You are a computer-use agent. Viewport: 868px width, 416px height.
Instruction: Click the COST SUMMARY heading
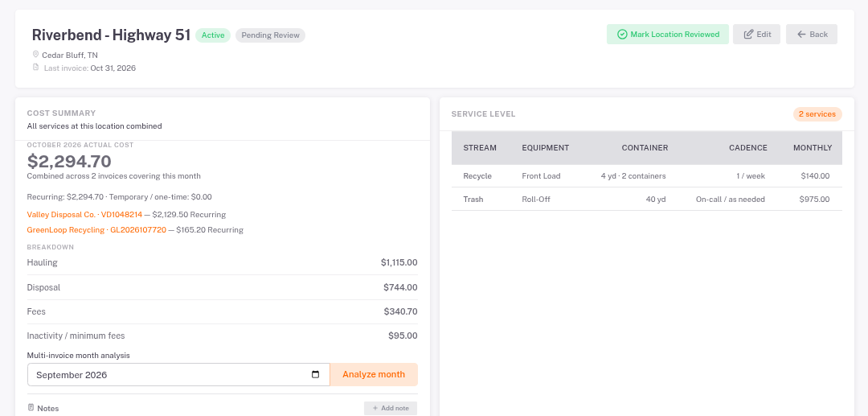tap(61, 113)
